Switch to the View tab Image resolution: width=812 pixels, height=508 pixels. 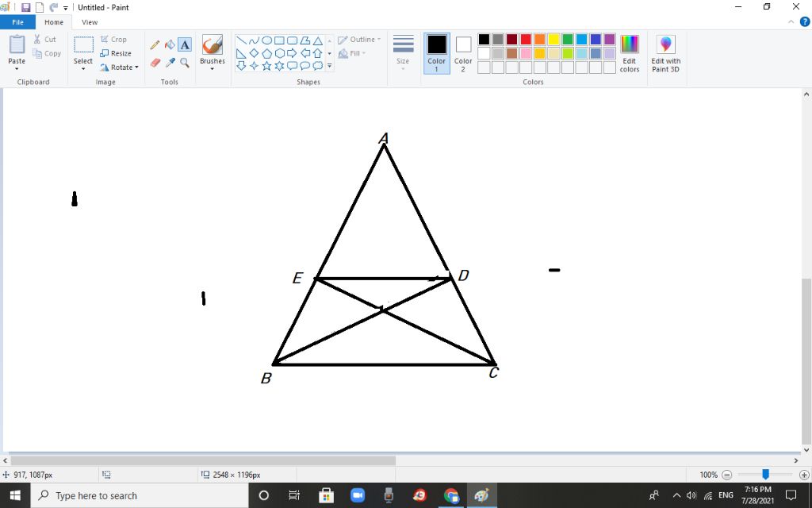(x=90, y=22)
